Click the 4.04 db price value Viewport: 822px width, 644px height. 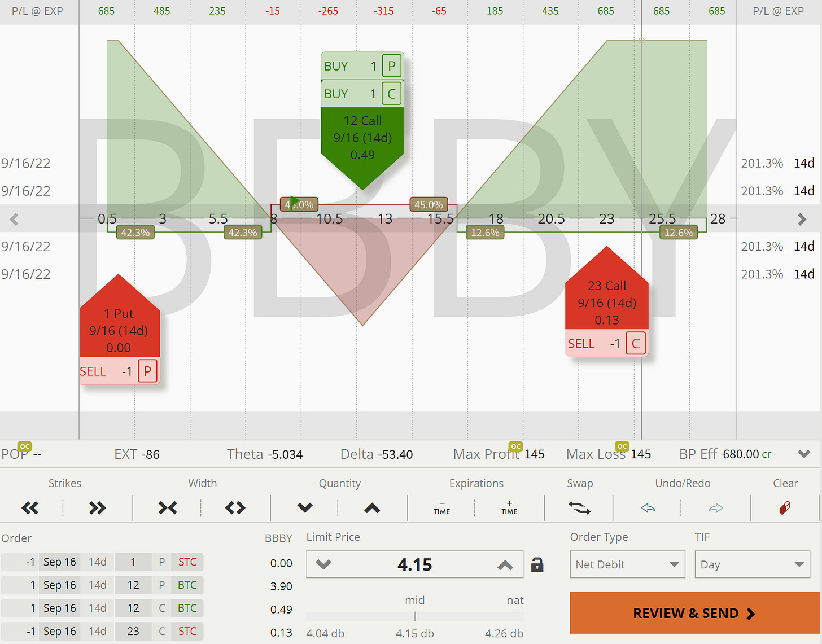(x=325, y=634)
